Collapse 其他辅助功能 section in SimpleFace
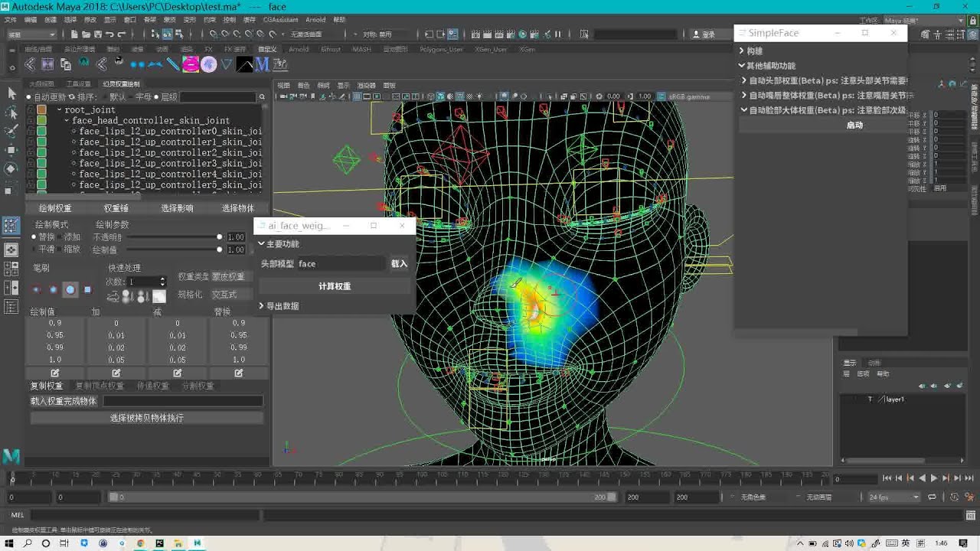Screen dimensions: 980x551 pos(741,66)
